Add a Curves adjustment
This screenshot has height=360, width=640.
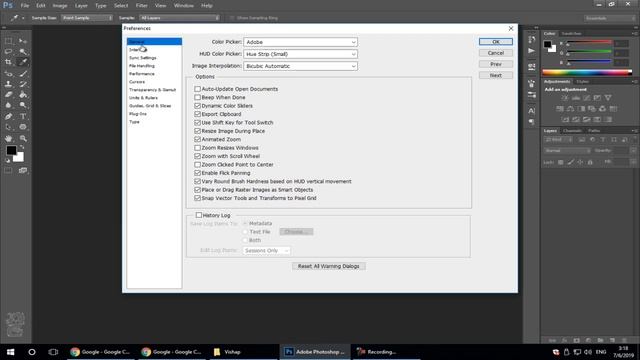pyautogui.click(x=587, y=98)
